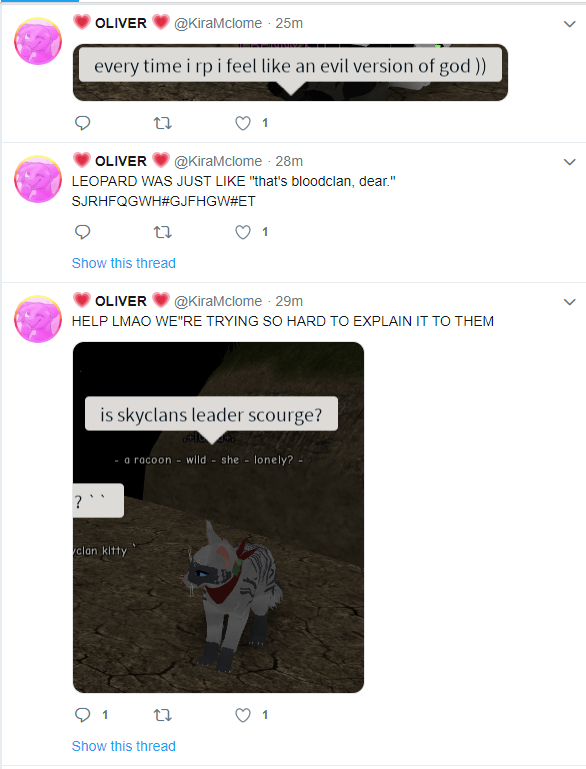Reply to the HELP LMAO tweet
Screen dimensions: 586x769
pyautogui.click(x=82, y=715)
